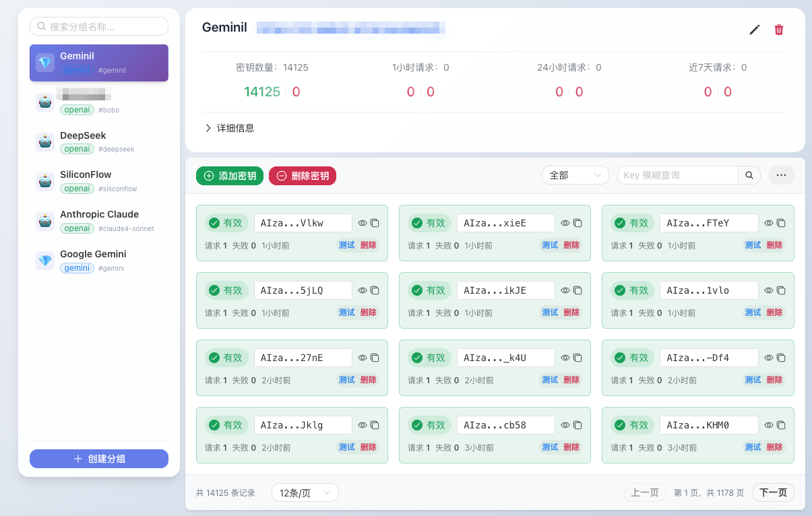This screenshot has width=812, height=516.
Task: Click the copy icon for key AIza...FTeY
Action: point(781,223)
